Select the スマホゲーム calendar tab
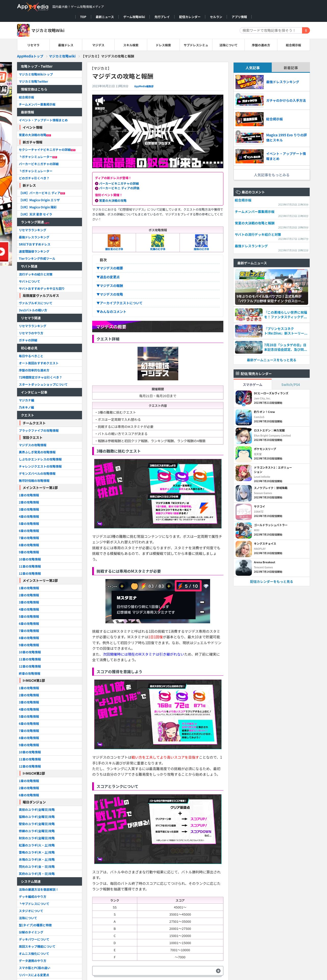 point(252,385)
